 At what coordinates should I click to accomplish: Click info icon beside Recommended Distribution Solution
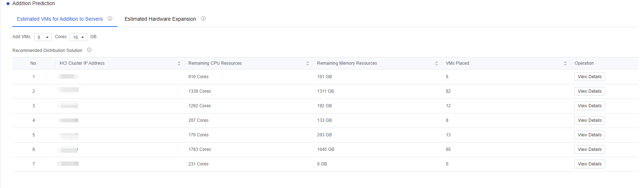[x=89, y=50]
